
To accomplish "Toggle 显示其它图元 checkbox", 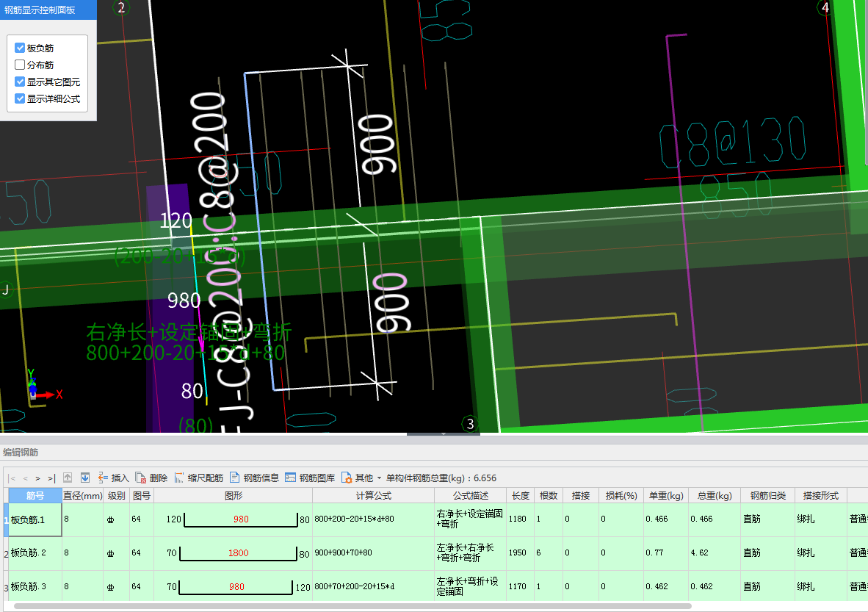I will (x=20, y=82).
